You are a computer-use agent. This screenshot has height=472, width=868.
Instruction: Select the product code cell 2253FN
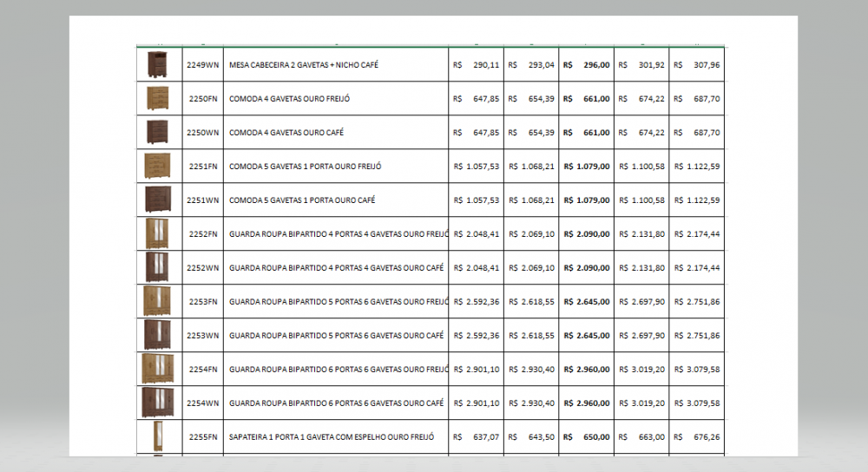[x=202, y=302]
